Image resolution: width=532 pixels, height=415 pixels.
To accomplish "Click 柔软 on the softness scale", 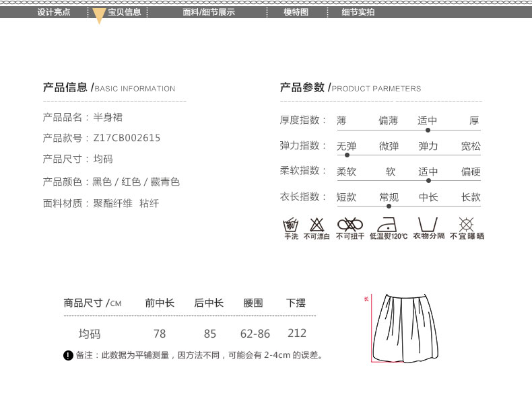I will coord(346,172).
